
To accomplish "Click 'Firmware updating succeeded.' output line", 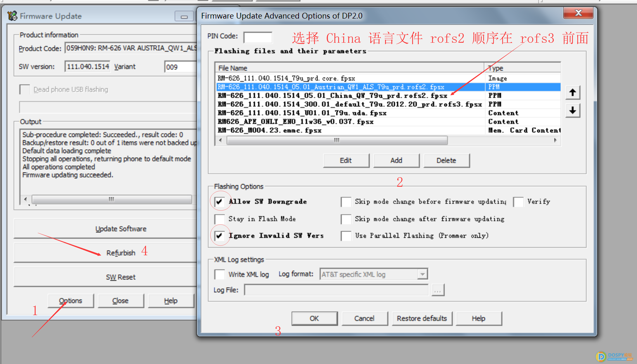I will 68,175.
